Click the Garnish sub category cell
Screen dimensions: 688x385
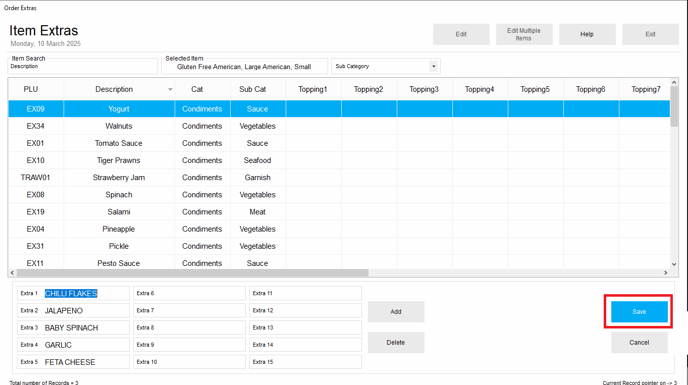tap(258, 177)
